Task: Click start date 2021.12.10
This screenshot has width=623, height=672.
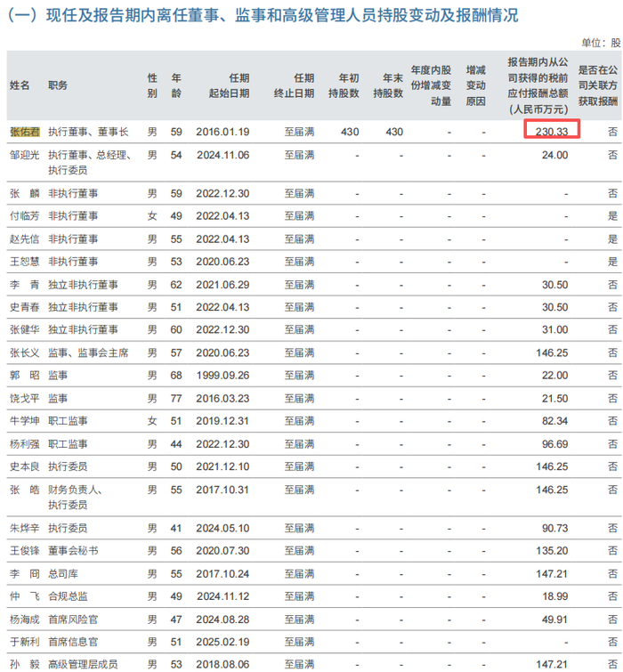Action: 222,466
